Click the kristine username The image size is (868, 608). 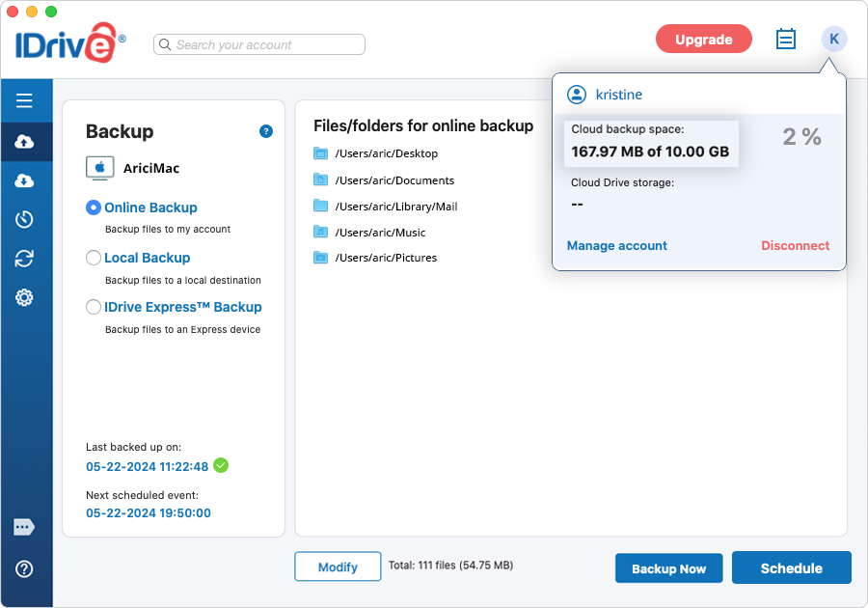[619, 95]
